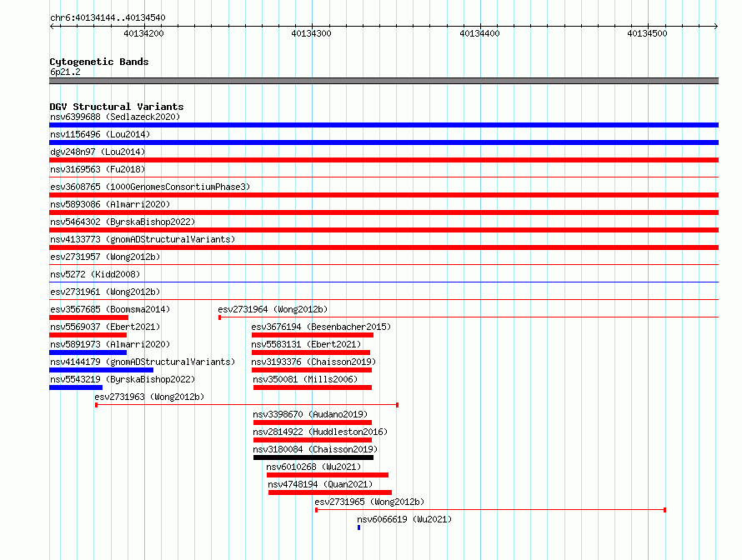The image size is (742, 560).
Task: Click the esv2731964 (Wong2012b) label
Action: pos(273,309)
